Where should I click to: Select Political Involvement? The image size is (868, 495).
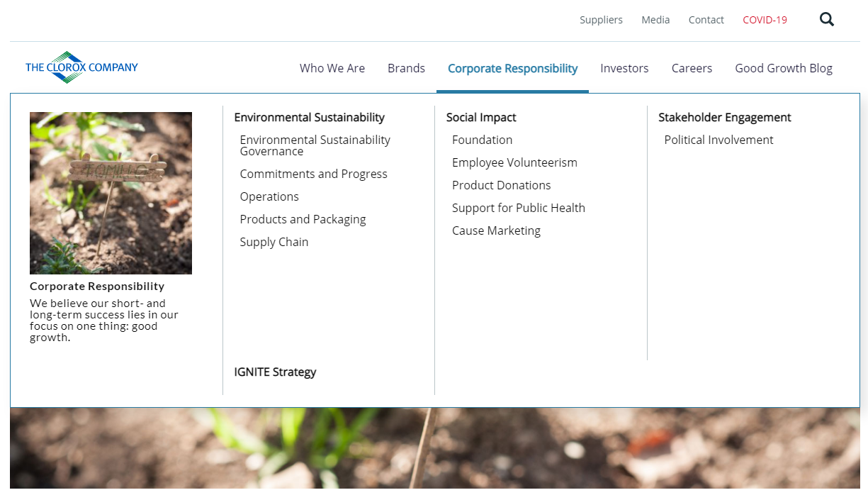[718, 140]
